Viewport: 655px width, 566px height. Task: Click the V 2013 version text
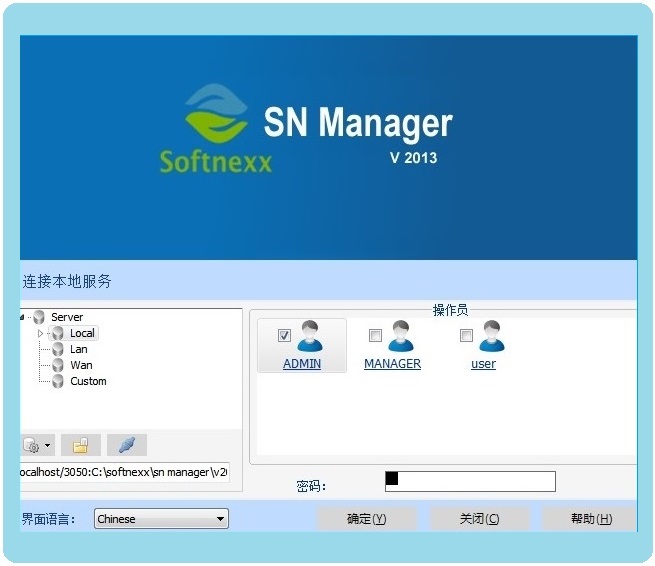414,158
